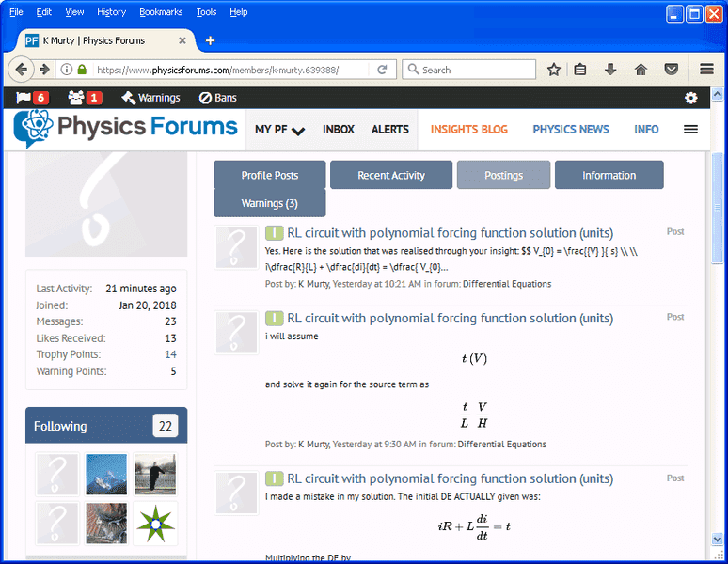Go to Firefox home page icon
Image resolution: width=728 pixels, height=564 pixels.
pos(641,70)
